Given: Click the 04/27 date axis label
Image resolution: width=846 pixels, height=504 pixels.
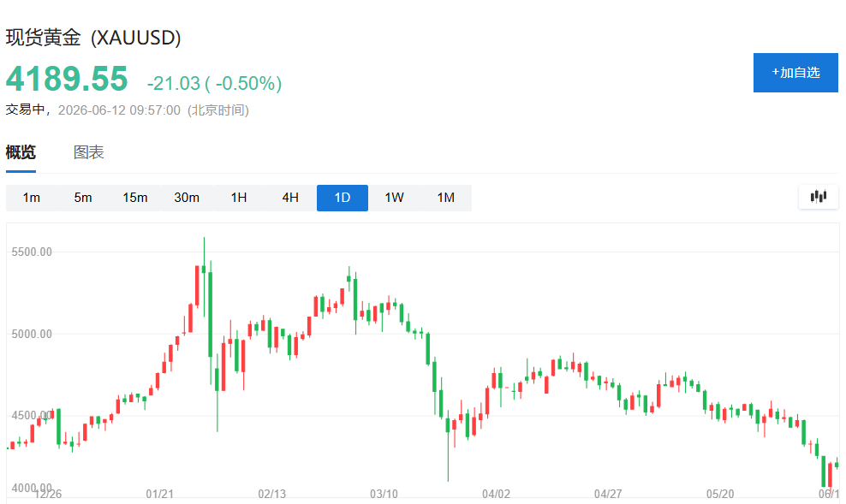Looking at the screenshot, I should pos(608,494).
